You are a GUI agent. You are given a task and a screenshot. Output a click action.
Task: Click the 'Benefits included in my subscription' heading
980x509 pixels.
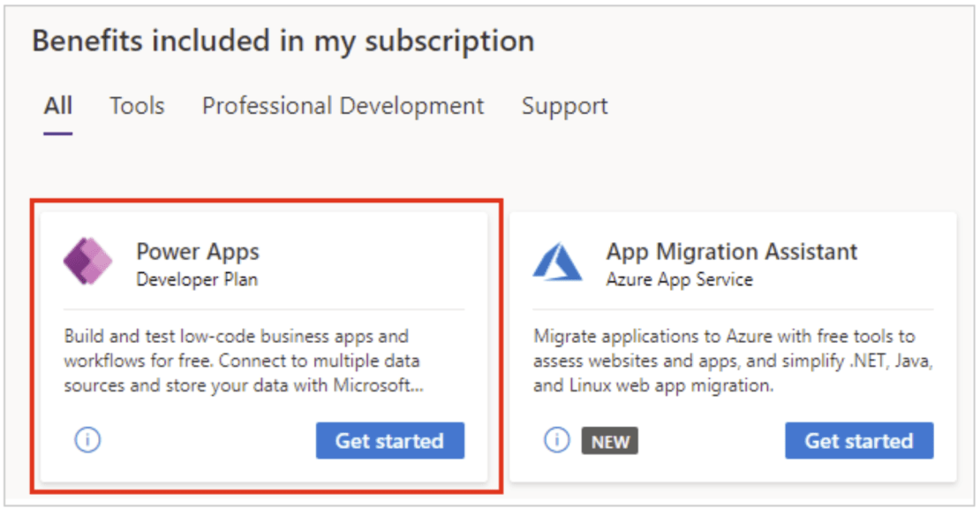tap(283, 42)
